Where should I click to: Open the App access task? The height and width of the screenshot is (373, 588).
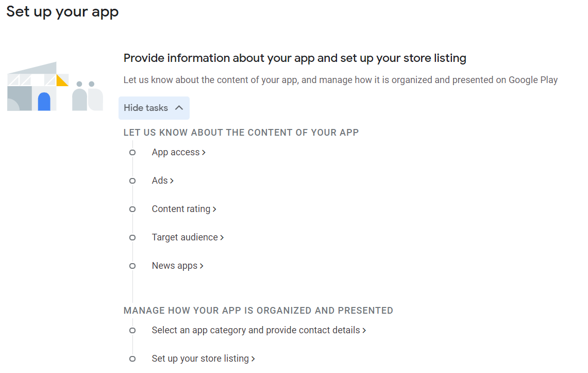[x=178, y=152]
